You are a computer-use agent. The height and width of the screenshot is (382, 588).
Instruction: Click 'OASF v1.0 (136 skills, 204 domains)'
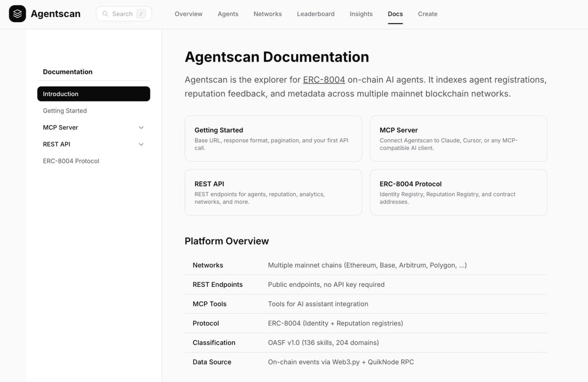[323, 343]
